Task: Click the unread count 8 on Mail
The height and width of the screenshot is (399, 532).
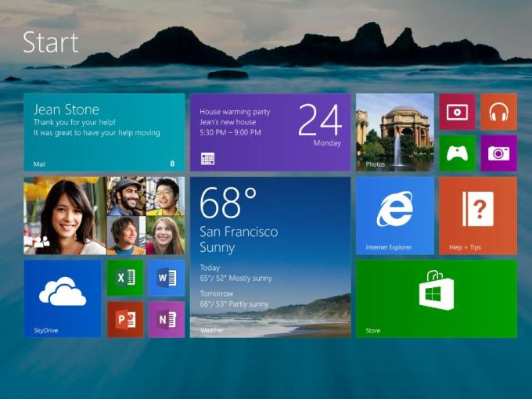Action: pos(172,164)
